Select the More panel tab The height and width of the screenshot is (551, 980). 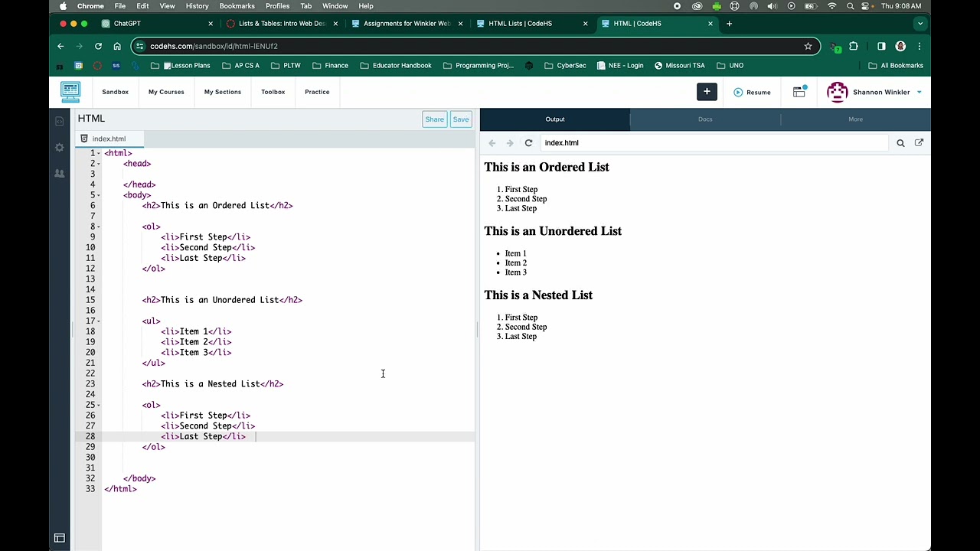click(x=855, y=119)
